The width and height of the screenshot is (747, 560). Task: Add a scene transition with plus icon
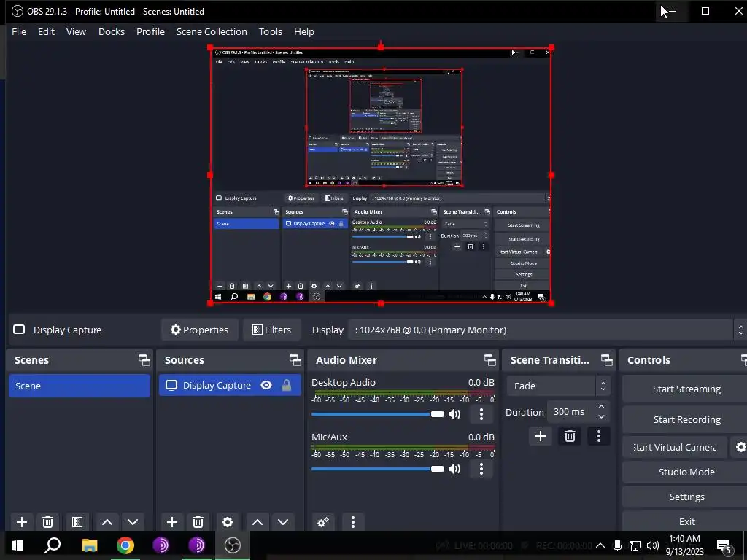pyautogui.click(x=541, y=436)
